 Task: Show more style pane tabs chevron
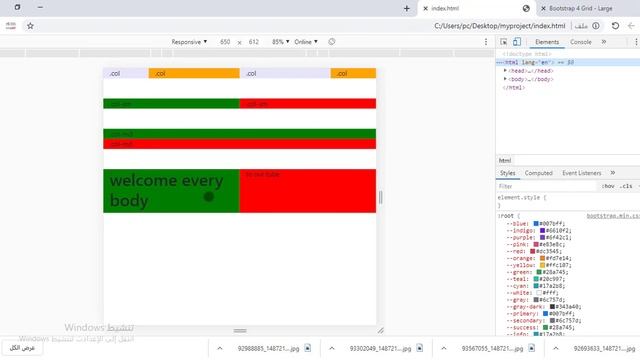[613, 173]
